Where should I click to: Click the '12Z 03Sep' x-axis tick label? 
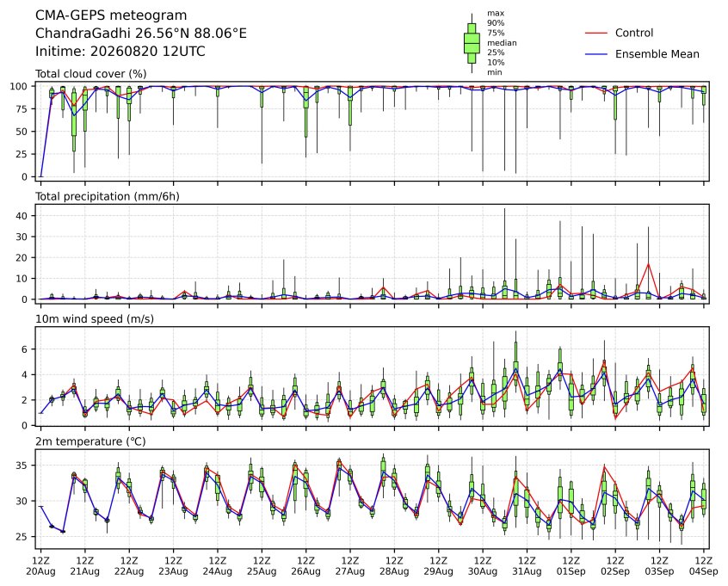pyautogui.click(x=659, y=566)
